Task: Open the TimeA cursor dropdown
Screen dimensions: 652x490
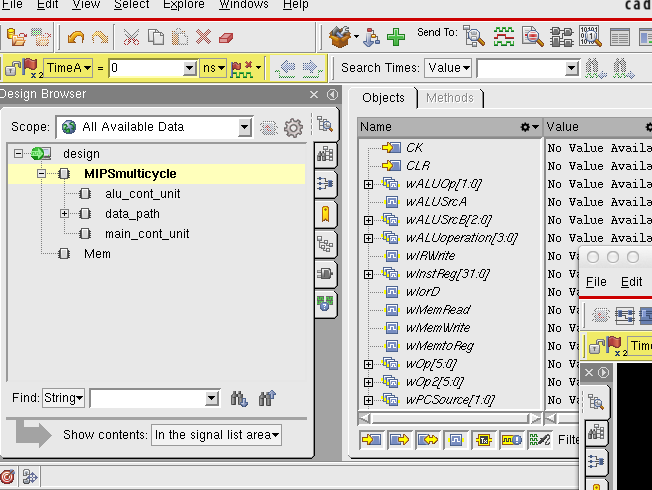Action: coord(87,68)
